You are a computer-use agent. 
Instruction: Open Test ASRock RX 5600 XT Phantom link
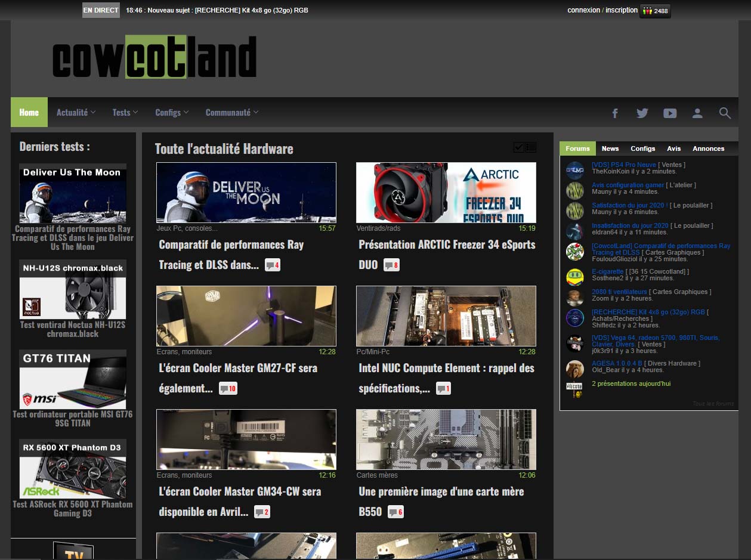coord(73,509)
